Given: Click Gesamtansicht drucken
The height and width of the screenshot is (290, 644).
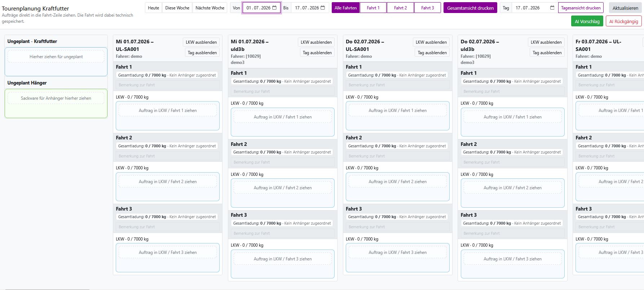Looking at the screenshot, I should coord(470,8).
